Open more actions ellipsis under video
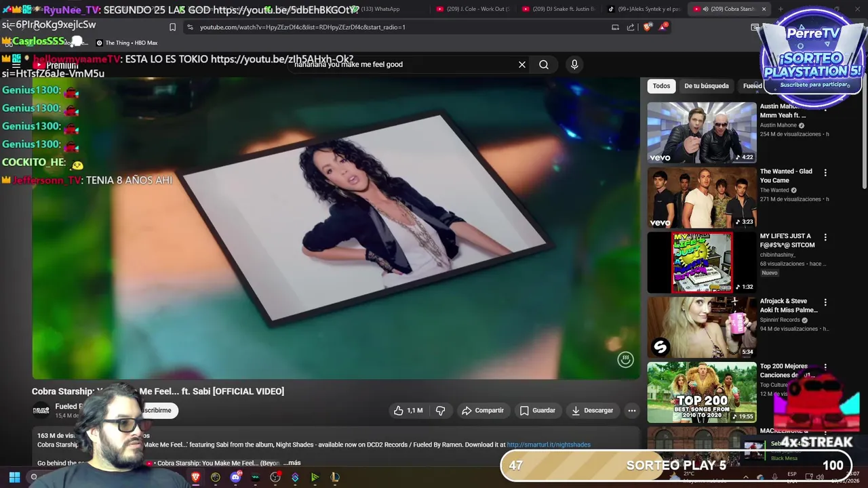Image resolution: width=868 pixels, height=488 pixels. [632, 410]
